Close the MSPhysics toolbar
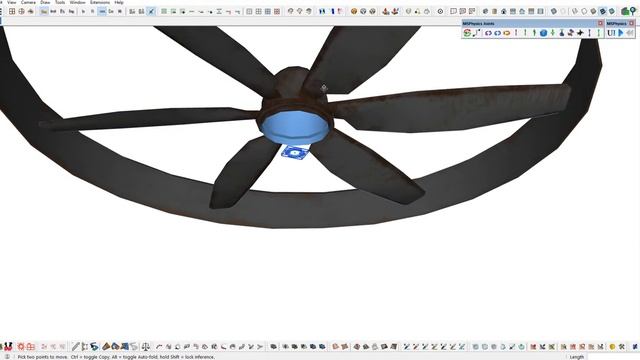The width and height of the screenshot is (640, 360). (x=631, y=23)
